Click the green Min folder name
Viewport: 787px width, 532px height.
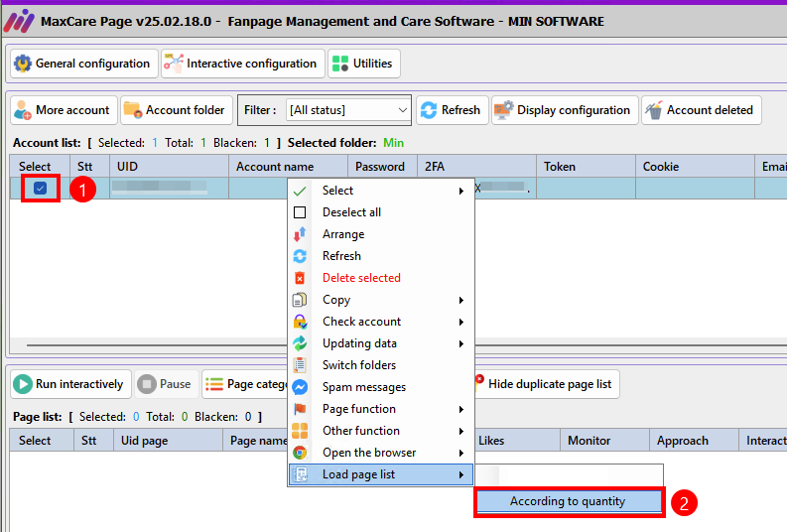[x=393, y=143]
